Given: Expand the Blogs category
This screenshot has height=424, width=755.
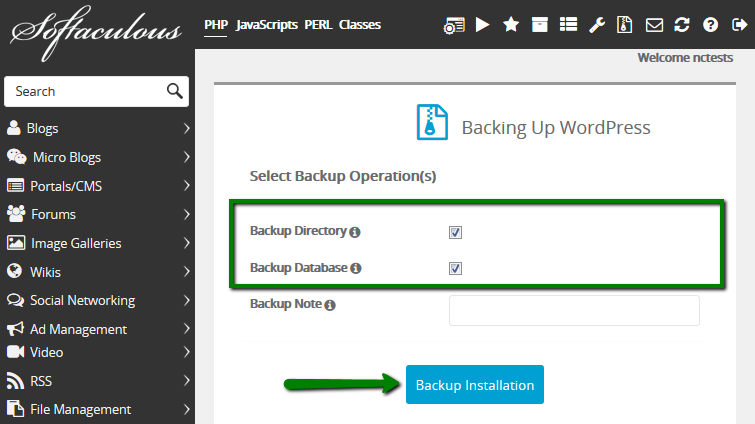Looking at the screenshot, I should pyautogui.click(x=97, y=128).
